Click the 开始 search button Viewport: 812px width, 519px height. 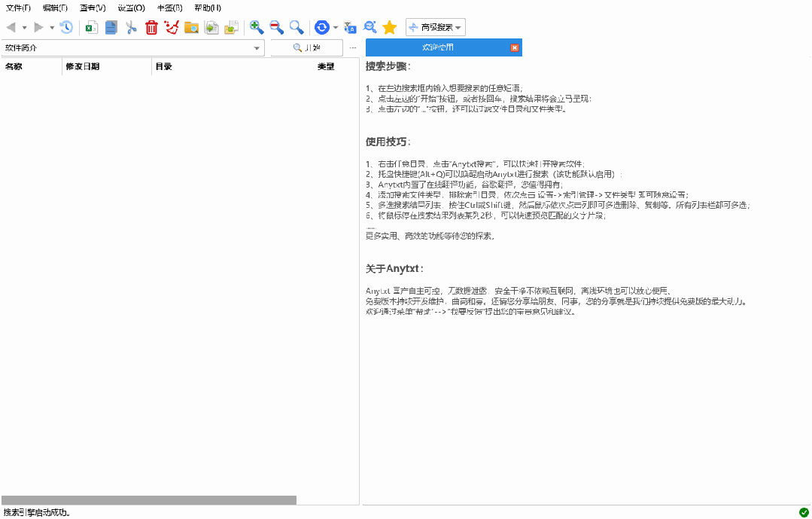point(306,47)
